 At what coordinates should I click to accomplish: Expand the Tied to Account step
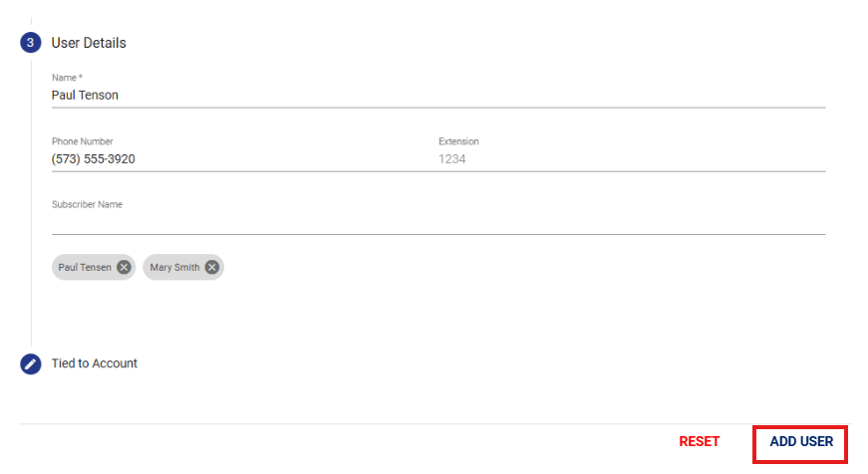click(x=94, y=363)
